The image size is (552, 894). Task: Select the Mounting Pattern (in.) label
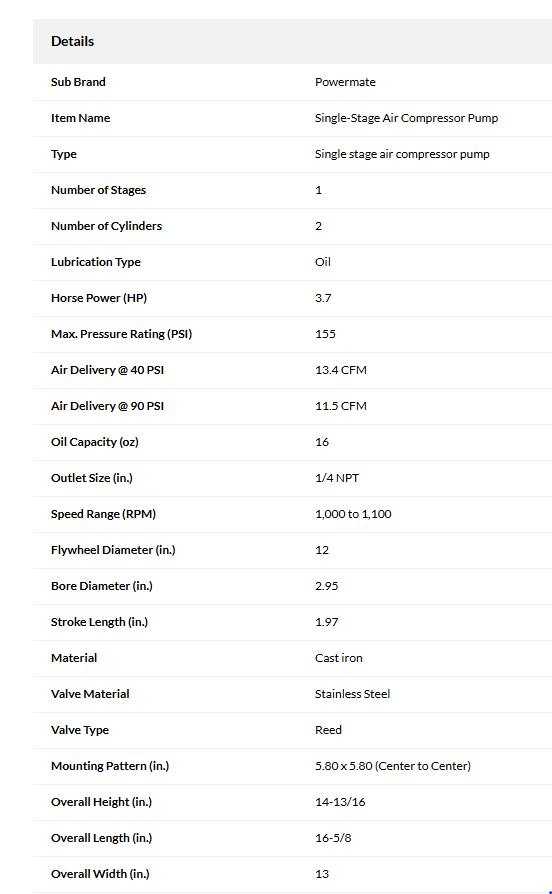(x=110, y=766)
